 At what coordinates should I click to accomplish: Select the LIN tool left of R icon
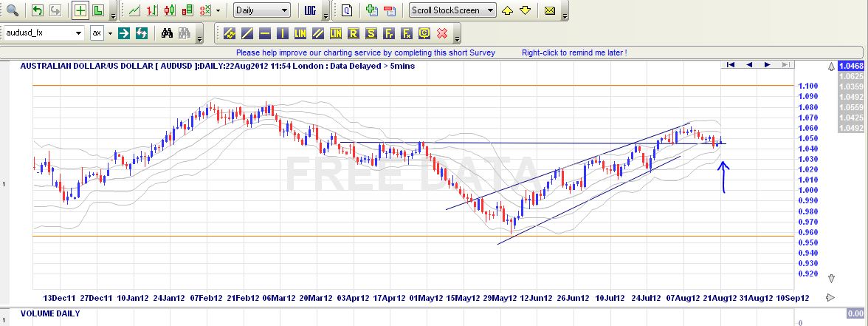click(335, 33)
